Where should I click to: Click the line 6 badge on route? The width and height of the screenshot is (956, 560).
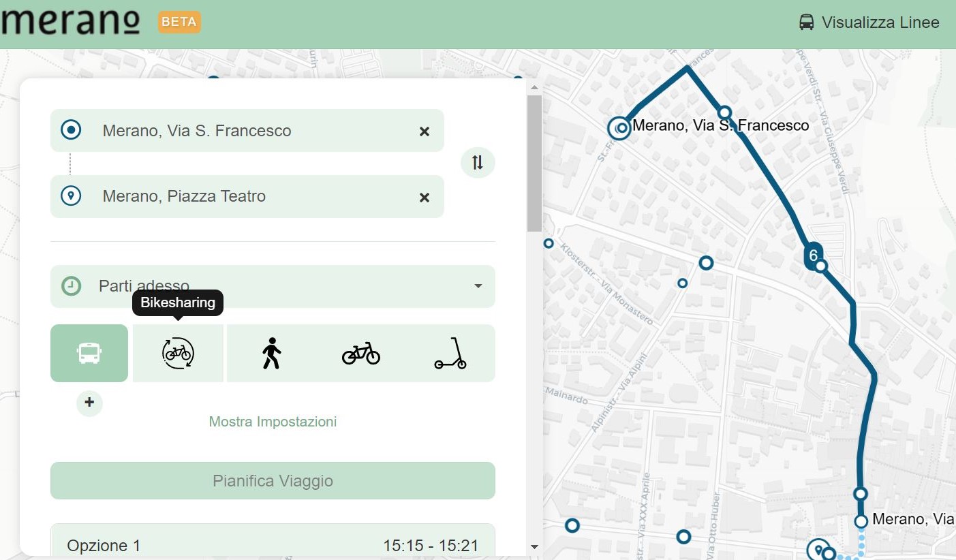click(x=812, y=256)
